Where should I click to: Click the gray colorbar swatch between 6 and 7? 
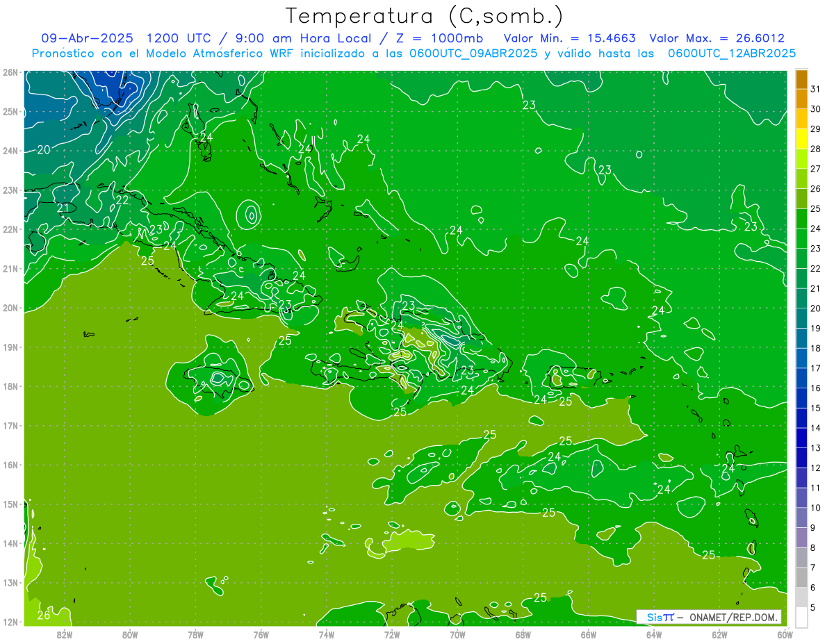coord(801,578)
